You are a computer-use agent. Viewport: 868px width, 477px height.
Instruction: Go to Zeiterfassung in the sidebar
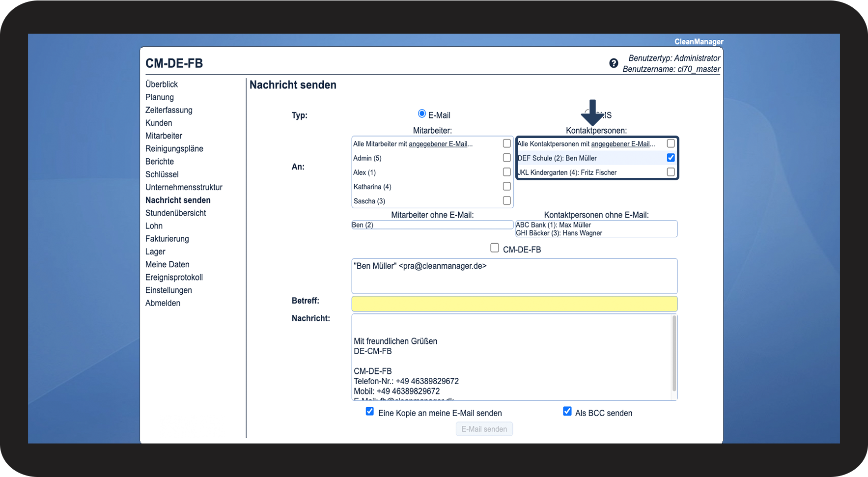[168, 110]
